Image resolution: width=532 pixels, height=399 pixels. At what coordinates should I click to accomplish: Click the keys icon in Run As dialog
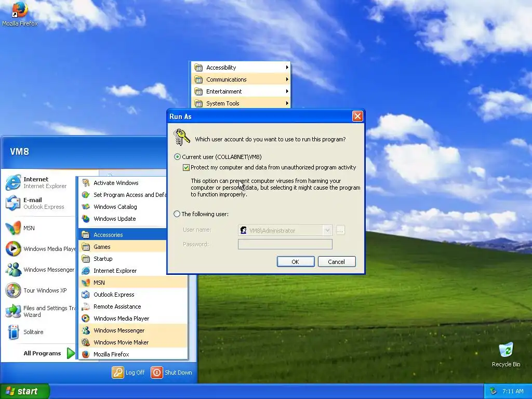181,137
